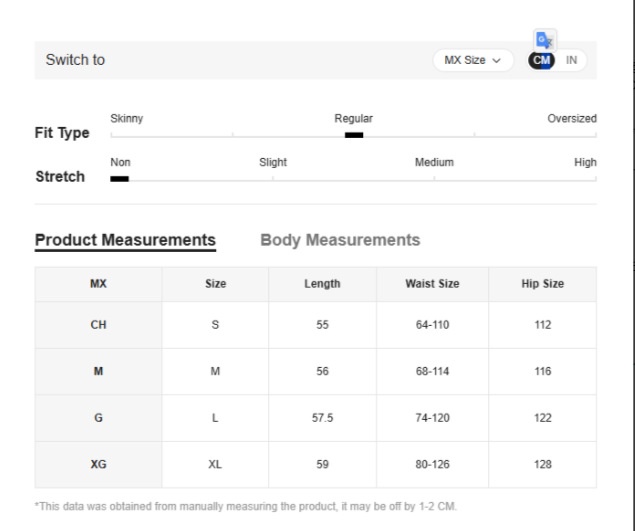Click the Hip Size column header
The width and height of the screenshot is (635, 531).
(x=542, y=284)
